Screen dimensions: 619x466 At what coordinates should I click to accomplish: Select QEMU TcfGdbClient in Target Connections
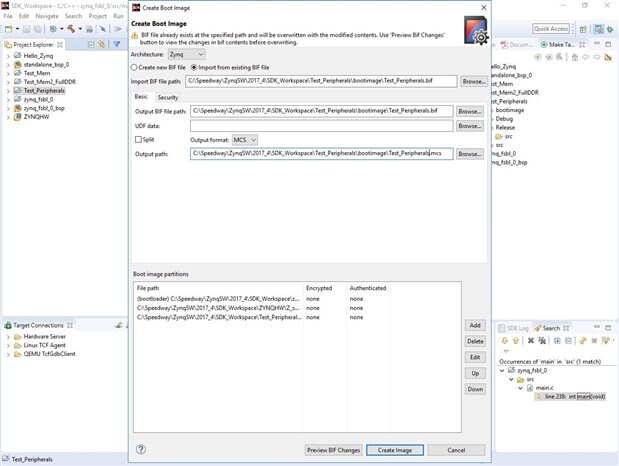click(x=49, y=354)
